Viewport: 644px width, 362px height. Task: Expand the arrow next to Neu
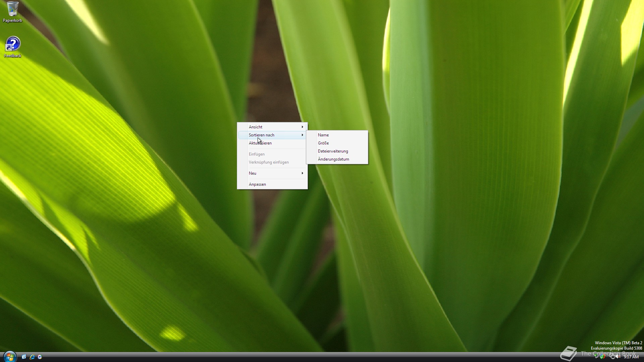[302, 173]
